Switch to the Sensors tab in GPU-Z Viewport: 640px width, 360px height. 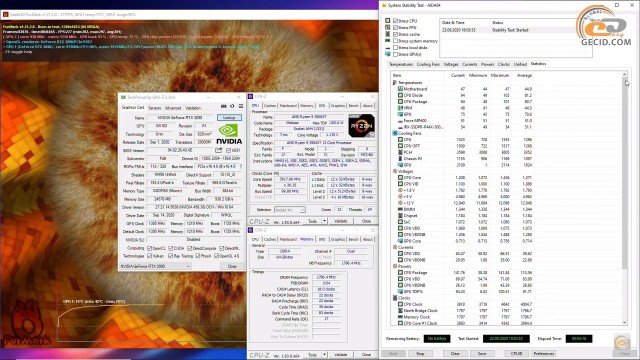pyautogui.click(x=154, y=108)
